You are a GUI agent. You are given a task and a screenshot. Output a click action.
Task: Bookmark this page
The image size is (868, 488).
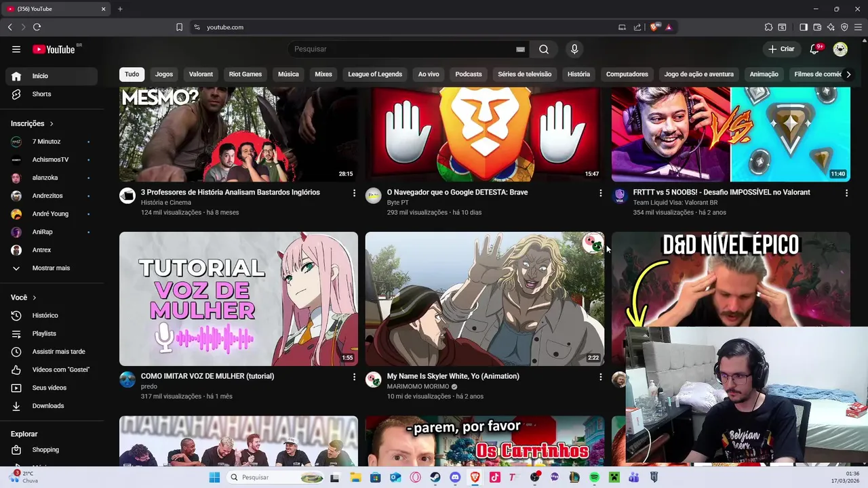(179, 27)
